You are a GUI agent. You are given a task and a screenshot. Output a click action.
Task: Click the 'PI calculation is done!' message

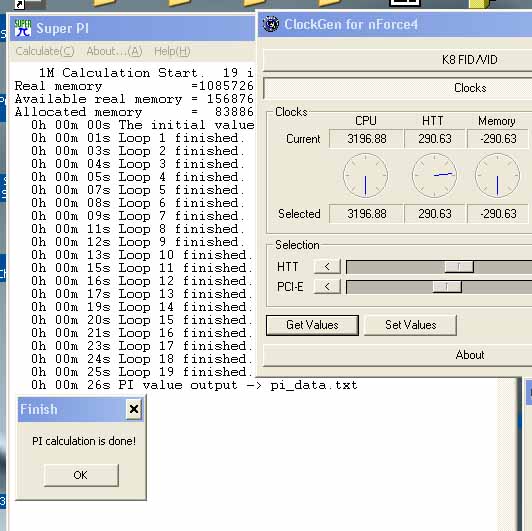[84, 441]
